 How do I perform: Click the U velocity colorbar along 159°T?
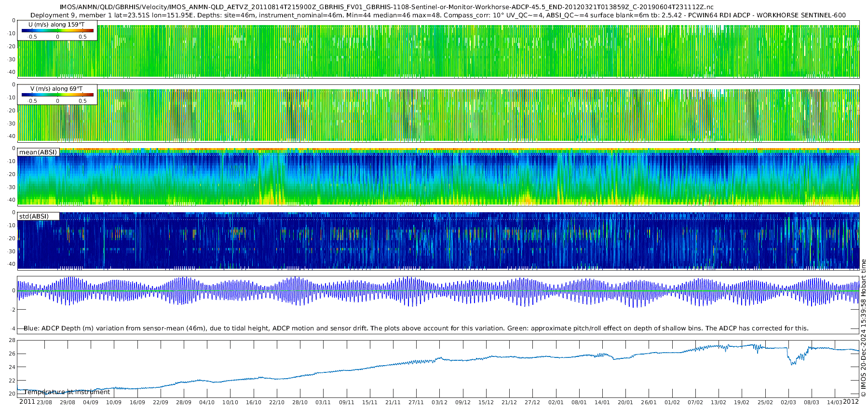pyautogui.click(x=57, y=31)
